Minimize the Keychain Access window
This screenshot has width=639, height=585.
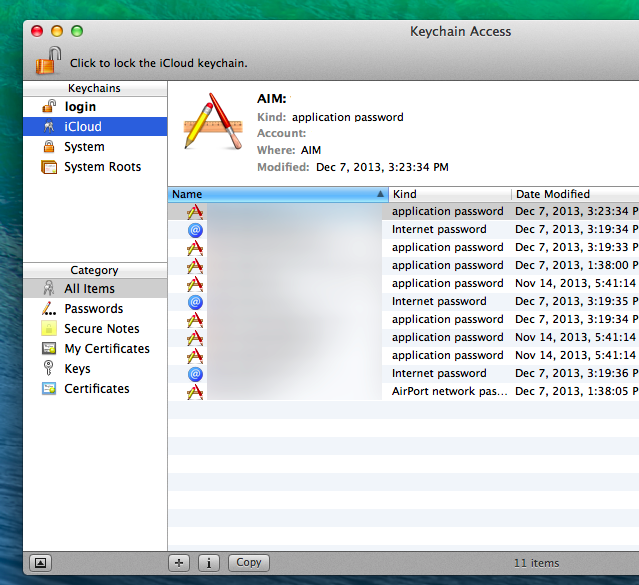pos(57,31)
